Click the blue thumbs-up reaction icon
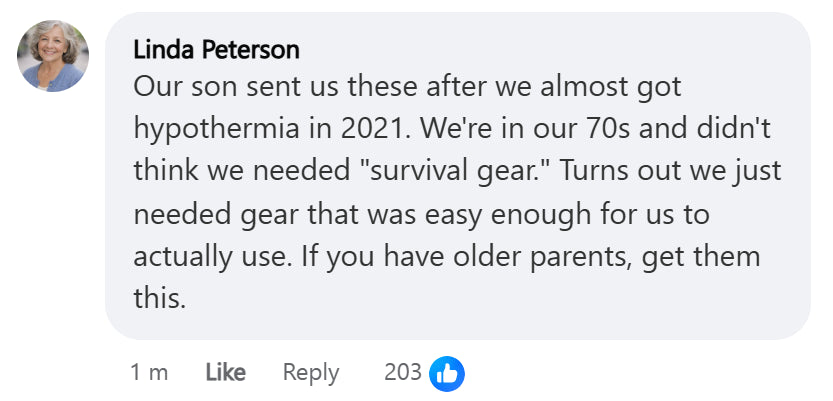 click(x=447, y=373)
